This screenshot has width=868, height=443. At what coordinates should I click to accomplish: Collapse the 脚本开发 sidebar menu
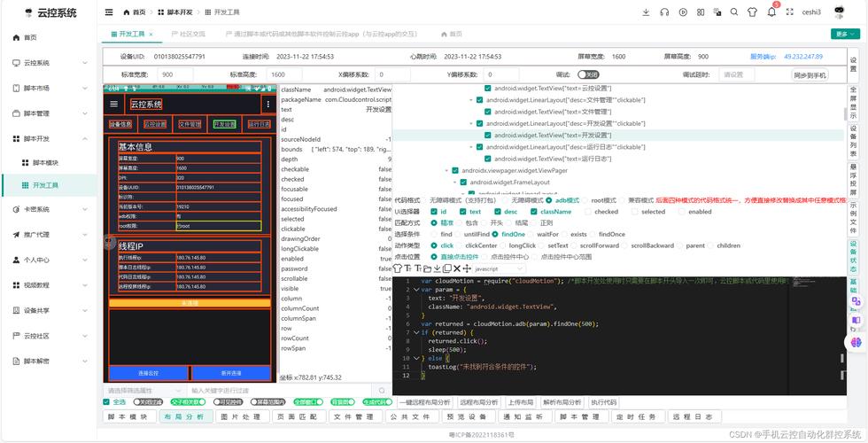point(49,138)
